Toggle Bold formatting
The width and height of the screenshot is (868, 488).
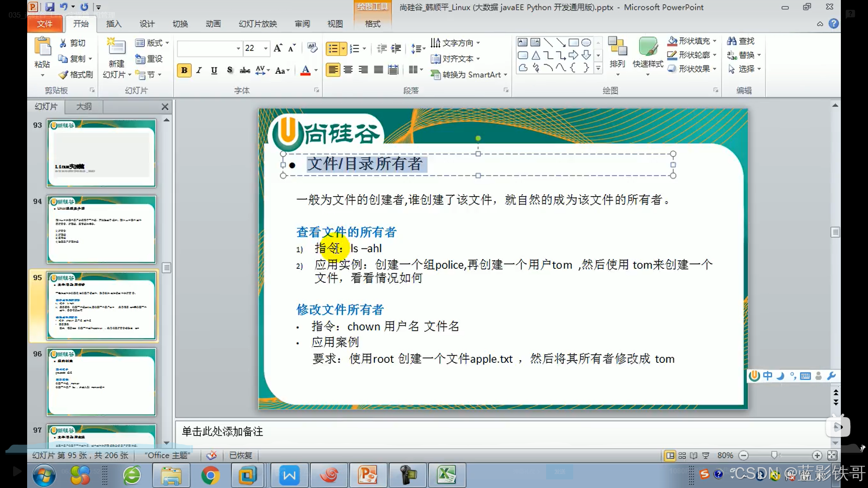pos(184,70)
